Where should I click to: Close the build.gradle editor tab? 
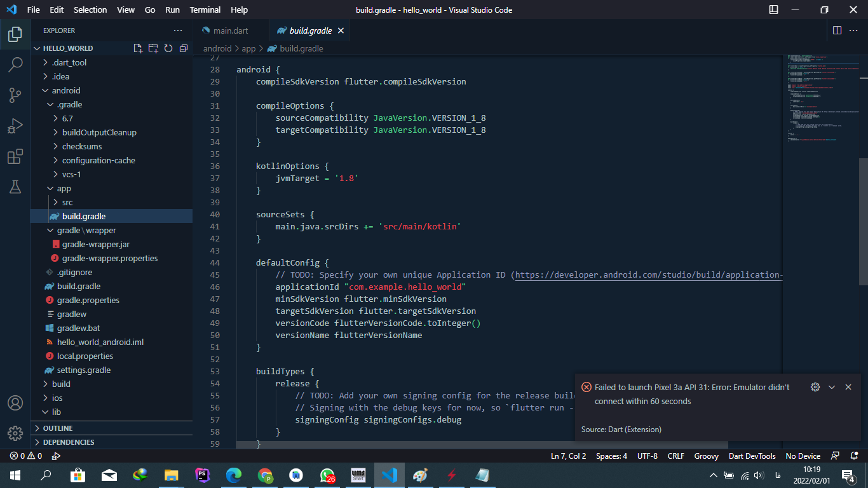tap(341, 30)
